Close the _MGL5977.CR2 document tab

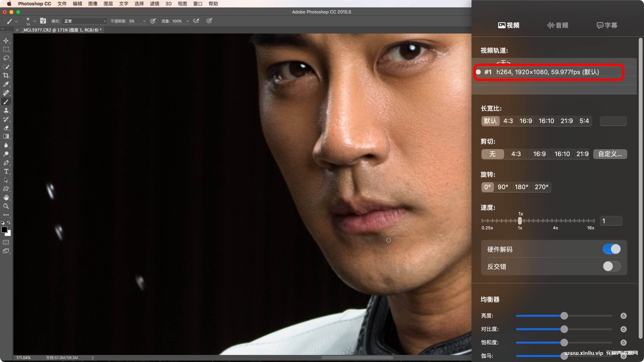point(17,30)
